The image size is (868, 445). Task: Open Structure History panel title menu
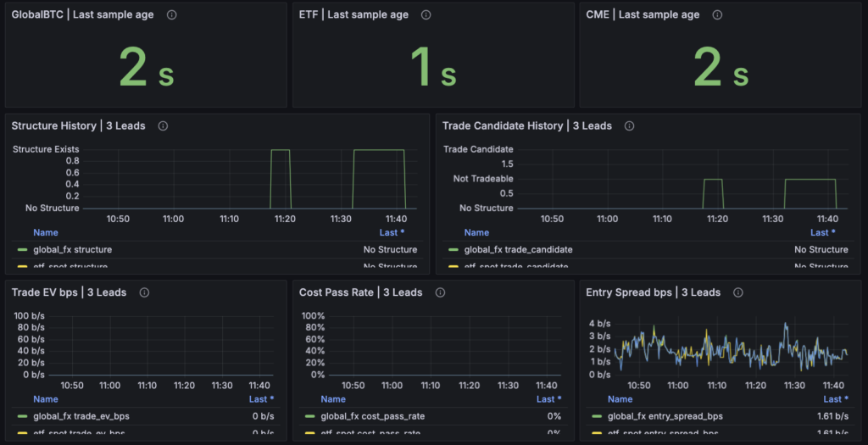click(78, 126)
